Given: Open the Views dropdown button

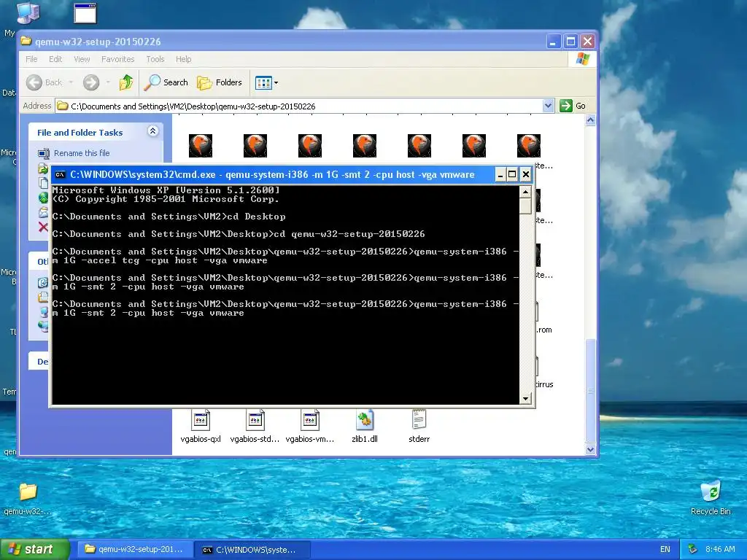Looking at the screenshot, I should pos(267,82).
